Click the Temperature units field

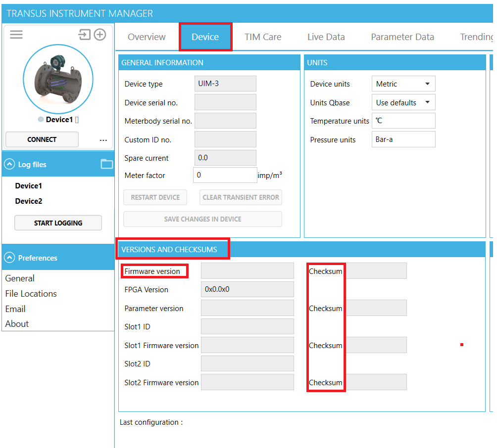click(x=403, y=121)
